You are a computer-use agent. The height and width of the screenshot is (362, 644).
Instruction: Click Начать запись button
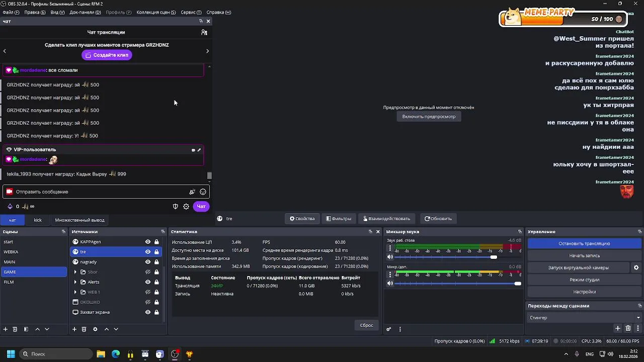[584, 255]
